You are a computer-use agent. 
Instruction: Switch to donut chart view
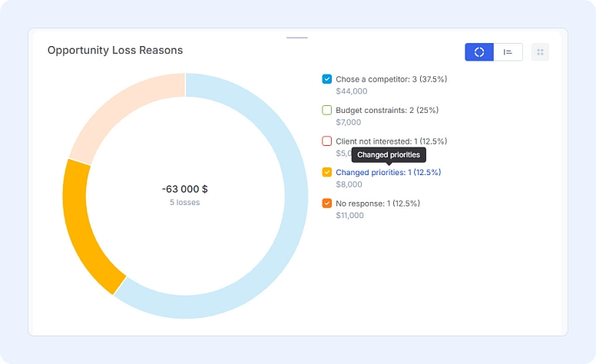[x=479, y=52]
